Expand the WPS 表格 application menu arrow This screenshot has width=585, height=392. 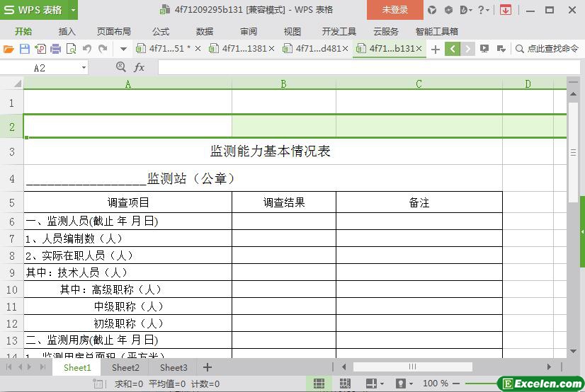(73, 10)
